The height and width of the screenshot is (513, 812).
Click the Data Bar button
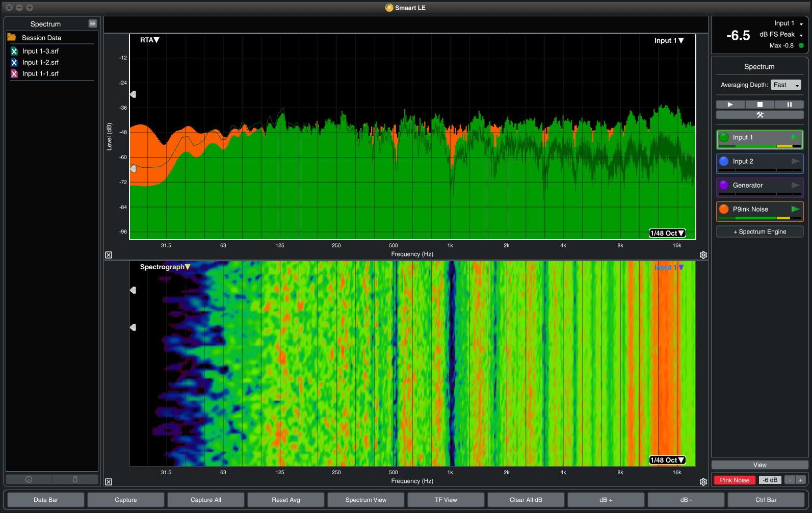click(46, 500)
